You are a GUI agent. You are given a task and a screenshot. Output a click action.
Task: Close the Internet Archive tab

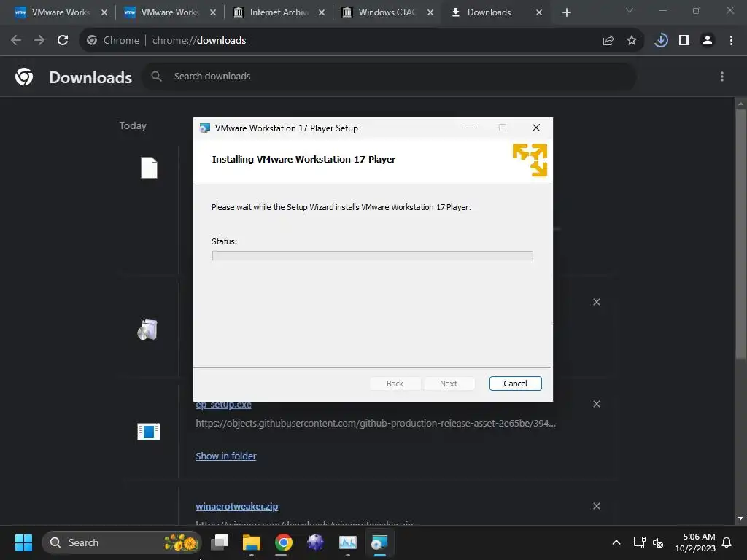[322, 12]
